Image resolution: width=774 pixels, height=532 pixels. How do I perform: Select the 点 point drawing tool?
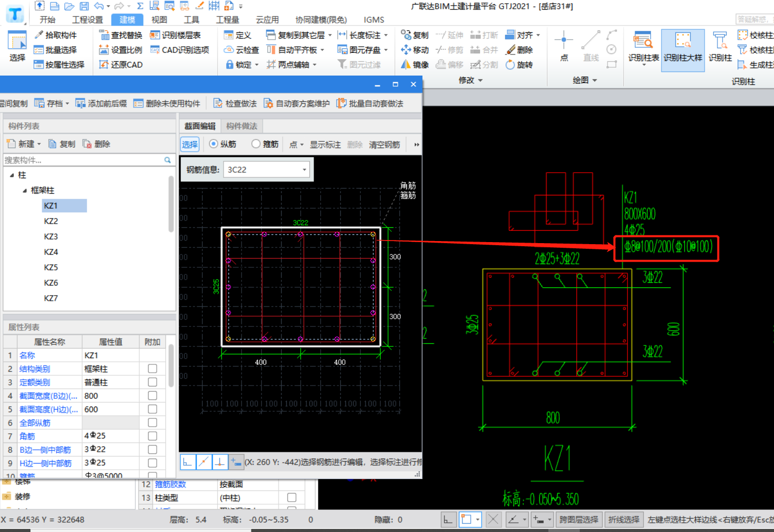coord(564,46)
